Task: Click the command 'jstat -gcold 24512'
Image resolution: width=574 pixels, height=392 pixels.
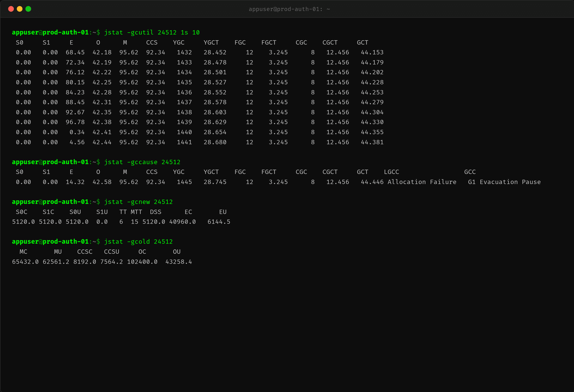Action: (x=138, y=242)
